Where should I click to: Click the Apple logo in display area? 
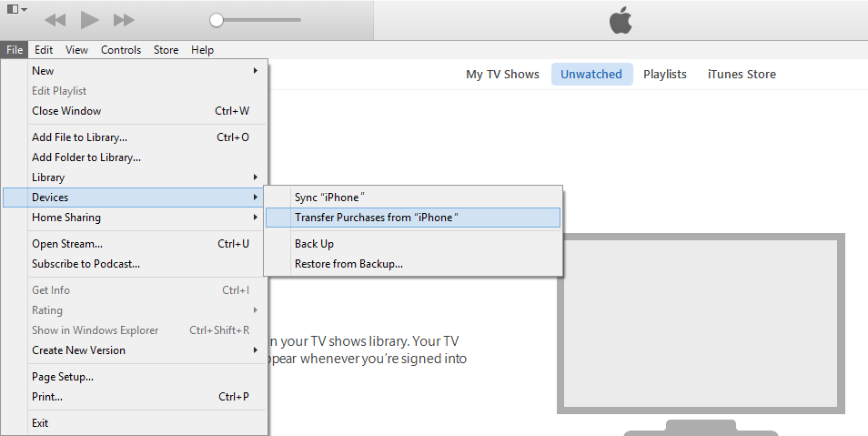[621, 21]
